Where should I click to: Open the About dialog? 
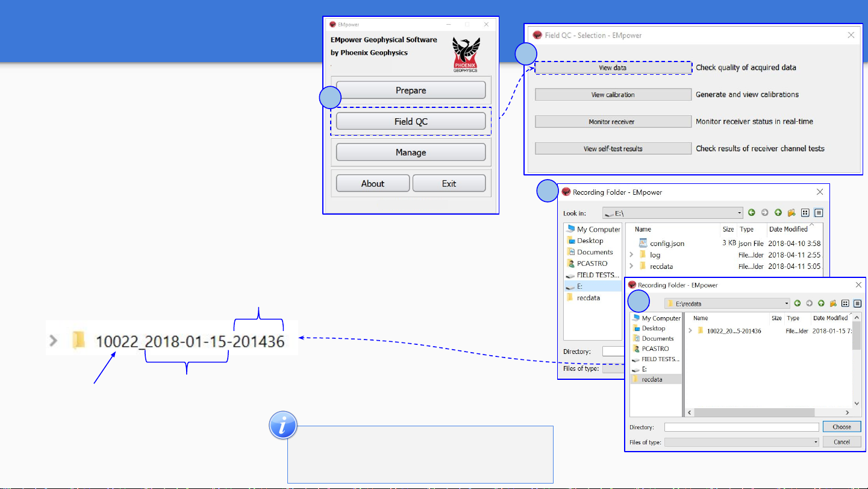coord(373,183)
